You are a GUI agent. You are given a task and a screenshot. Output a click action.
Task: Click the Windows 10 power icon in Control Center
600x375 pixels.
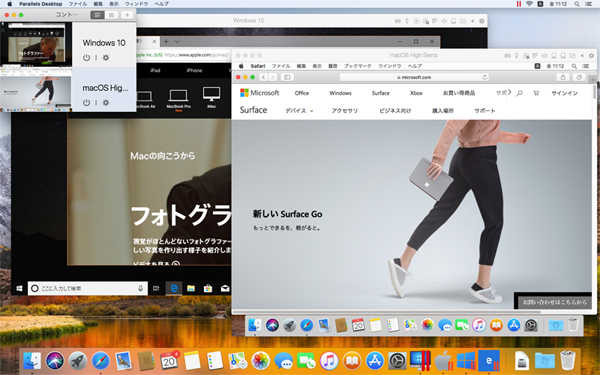pos(86,58)
